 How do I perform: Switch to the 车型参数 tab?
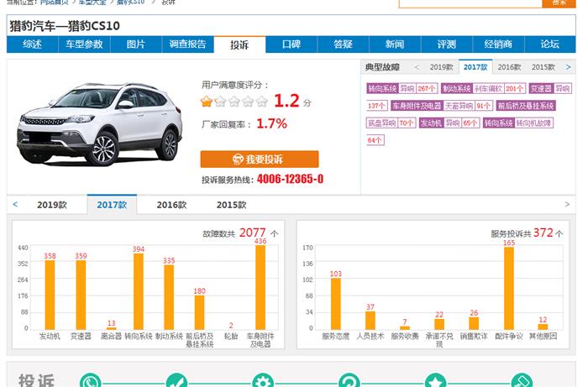[x=84, y=44]
